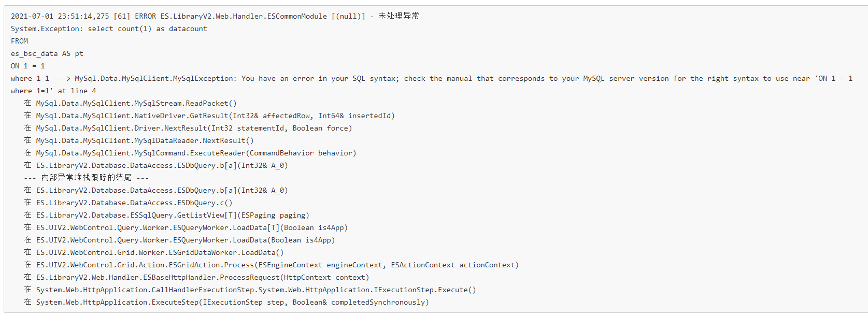Click the FROM keyword line
The image size is (868, 315).
20,41
